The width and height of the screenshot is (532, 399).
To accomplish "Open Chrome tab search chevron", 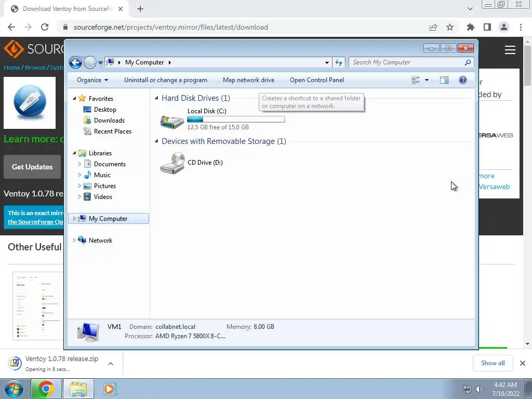I will click(x=470, y=9).
